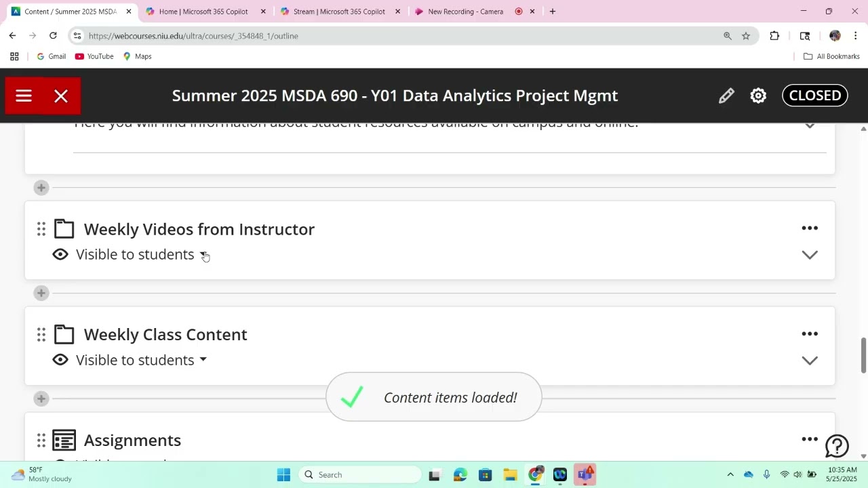
Task: Open the red hamburger menu
Action: tap(24, 96)
